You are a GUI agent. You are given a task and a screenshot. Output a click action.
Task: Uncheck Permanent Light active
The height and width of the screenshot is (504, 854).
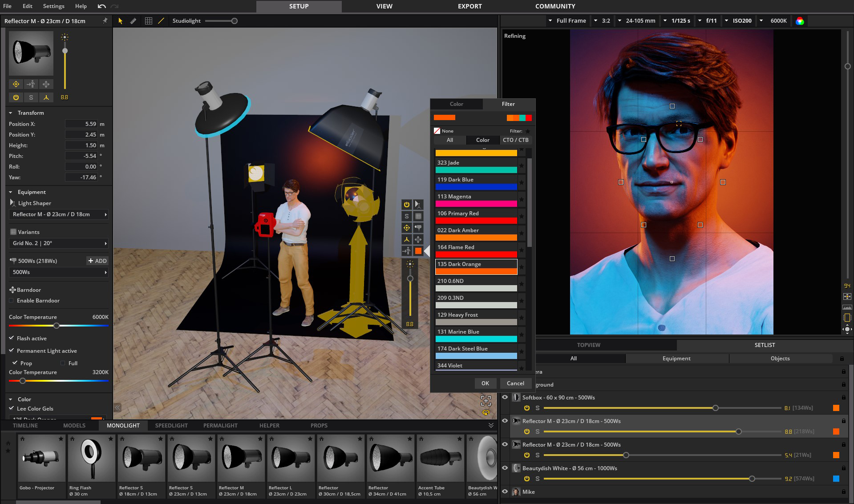(12, 351)
